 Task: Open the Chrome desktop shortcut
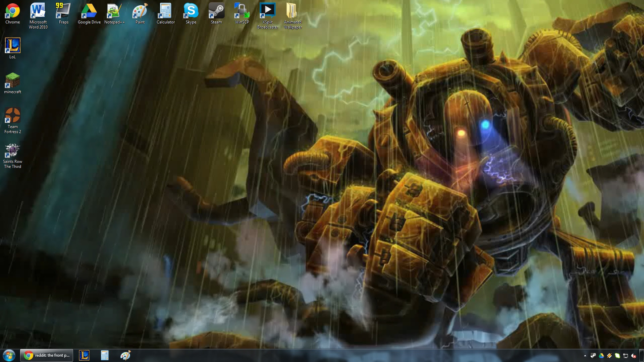pos(12,14)
